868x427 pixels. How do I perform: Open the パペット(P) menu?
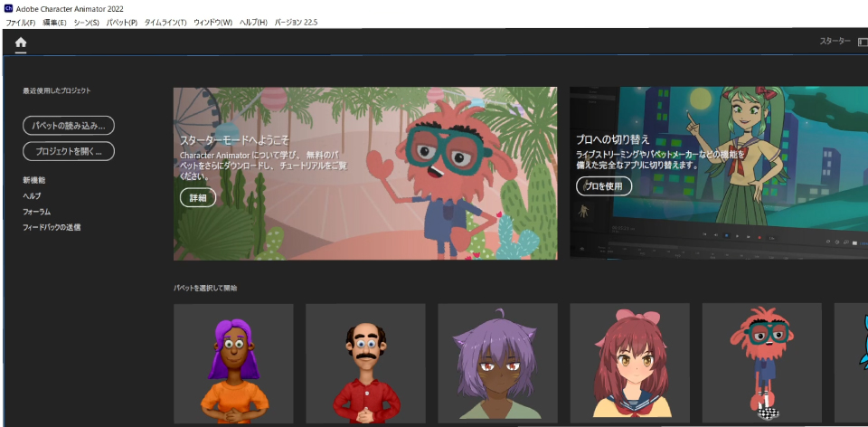[x=122, y=22]
